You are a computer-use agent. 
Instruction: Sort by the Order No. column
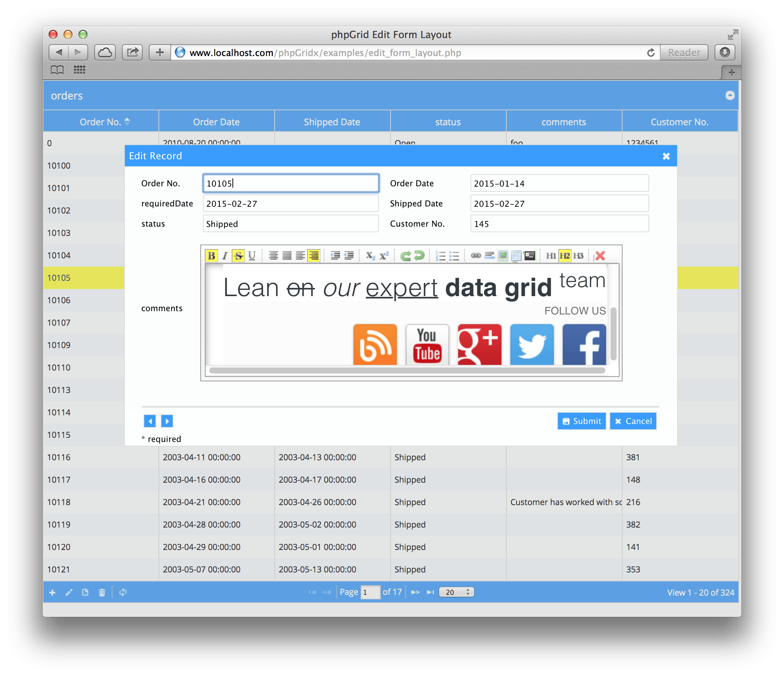point(101,122)
